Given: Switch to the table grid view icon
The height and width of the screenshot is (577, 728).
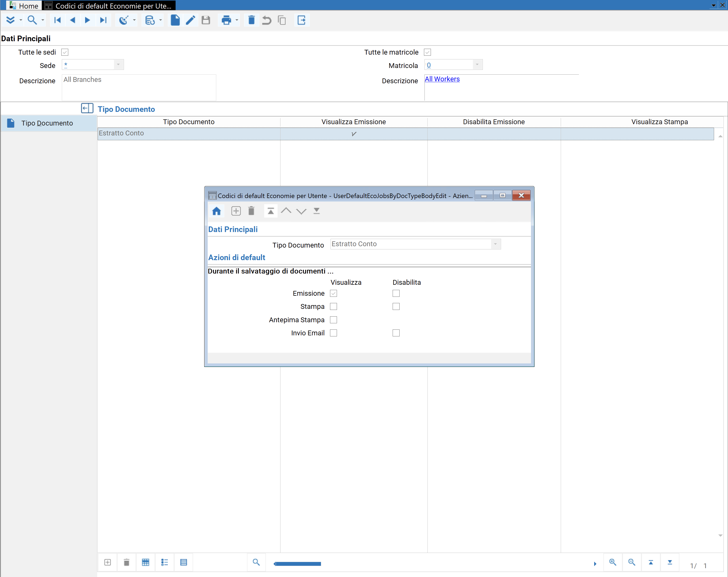Looking at the screenshot, I should (146, 562).
